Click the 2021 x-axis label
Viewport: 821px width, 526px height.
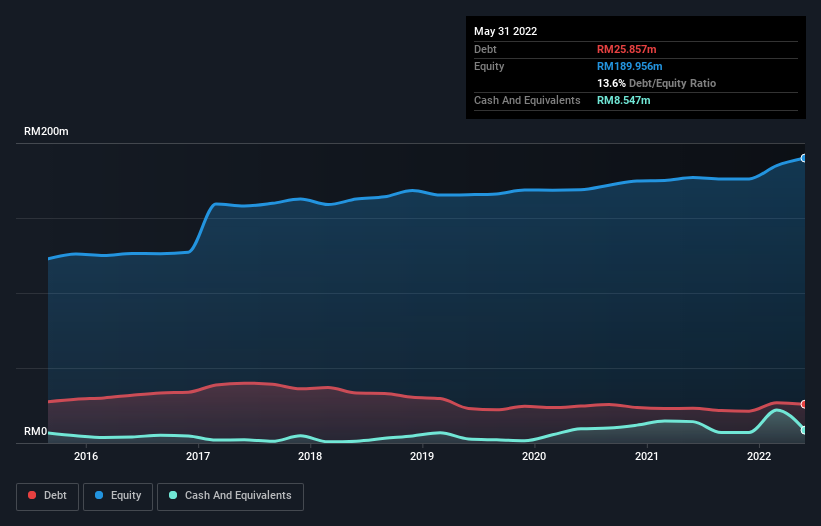tap(647, 456)
